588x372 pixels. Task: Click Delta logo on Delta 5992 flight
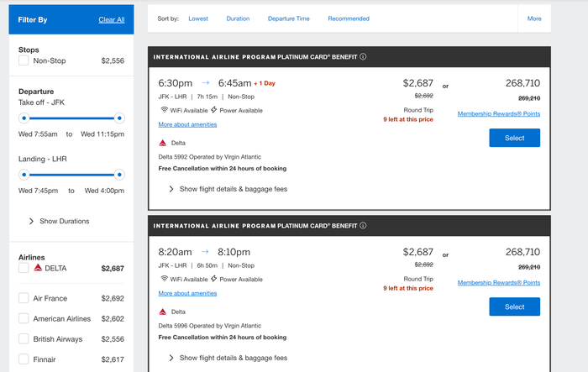pos(162,143)
